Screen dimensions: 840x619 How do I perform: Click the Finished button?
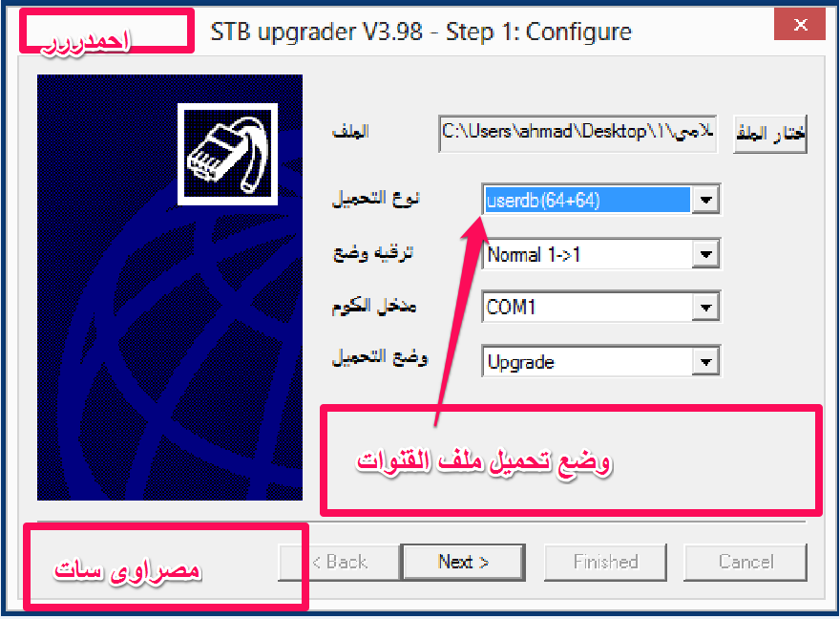[x=605, y=563]
